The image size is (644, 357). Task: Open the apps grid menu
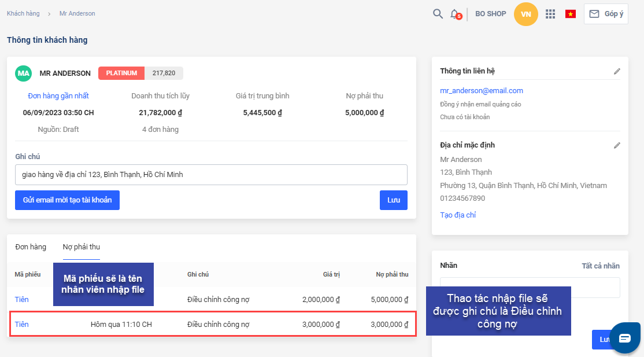click(550, 14)
